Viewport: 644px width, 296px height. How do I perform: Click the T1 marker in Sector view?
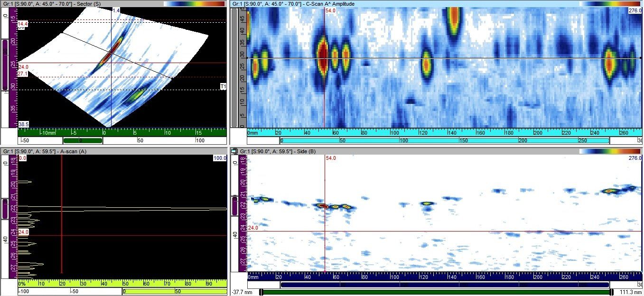coord(223,86)
